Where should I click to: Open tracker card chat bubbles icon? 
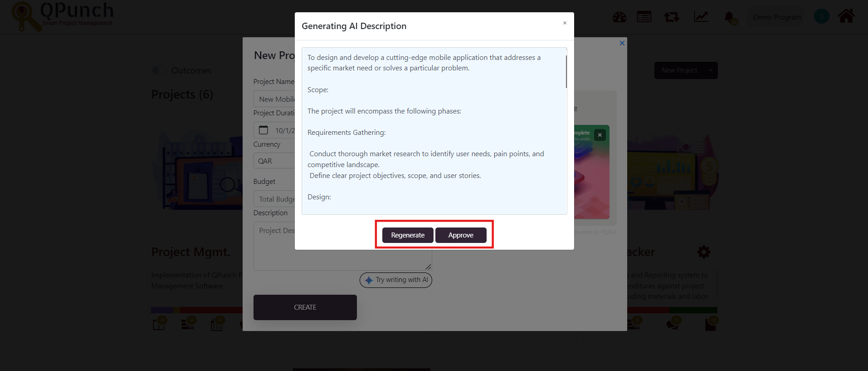pyautogui.click(x=673, y=323)
